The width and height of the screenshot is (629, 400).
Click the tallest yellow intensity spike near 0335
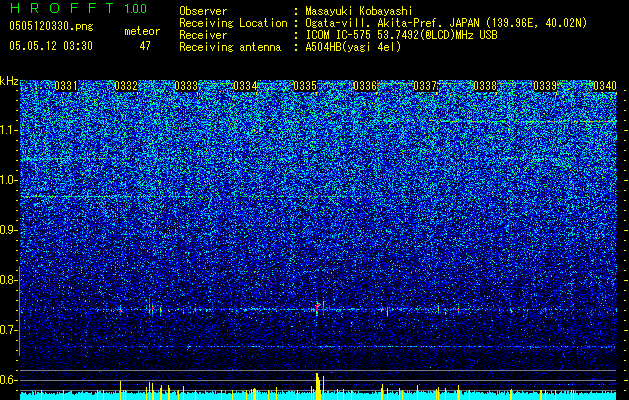click(317, 386)
